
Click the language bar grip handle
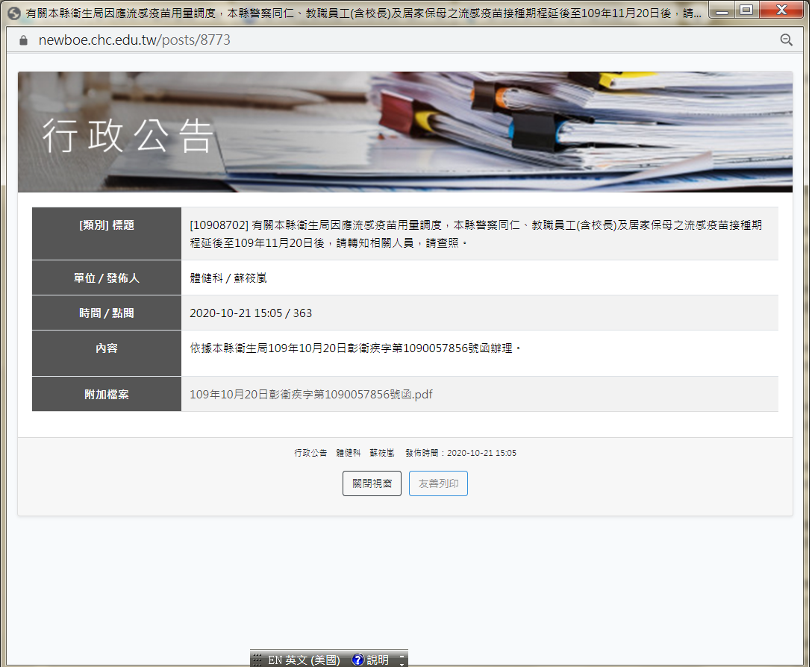tap(257, 660)
